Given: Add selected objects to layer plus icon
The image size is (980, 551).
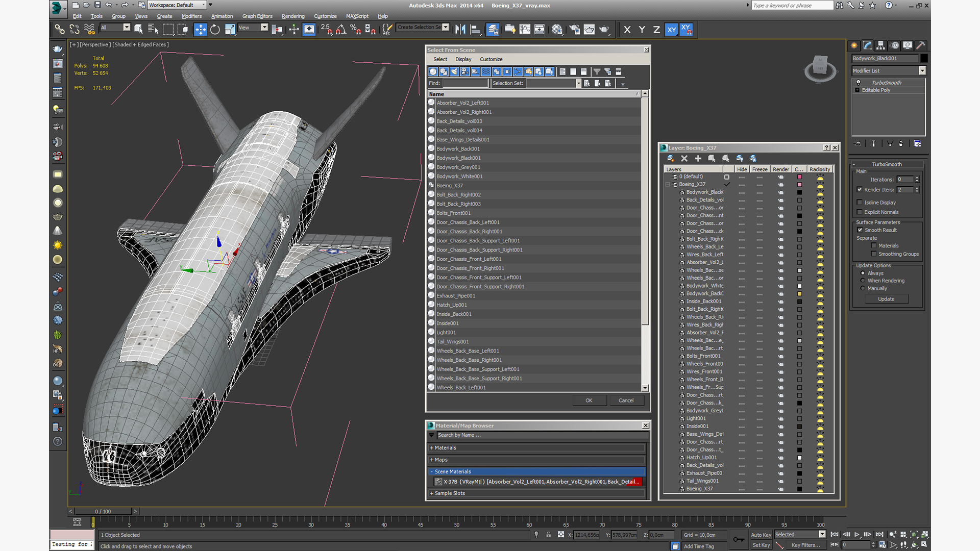Looking at the screenshot, I should pyautogui.click(x=698, y=159).
